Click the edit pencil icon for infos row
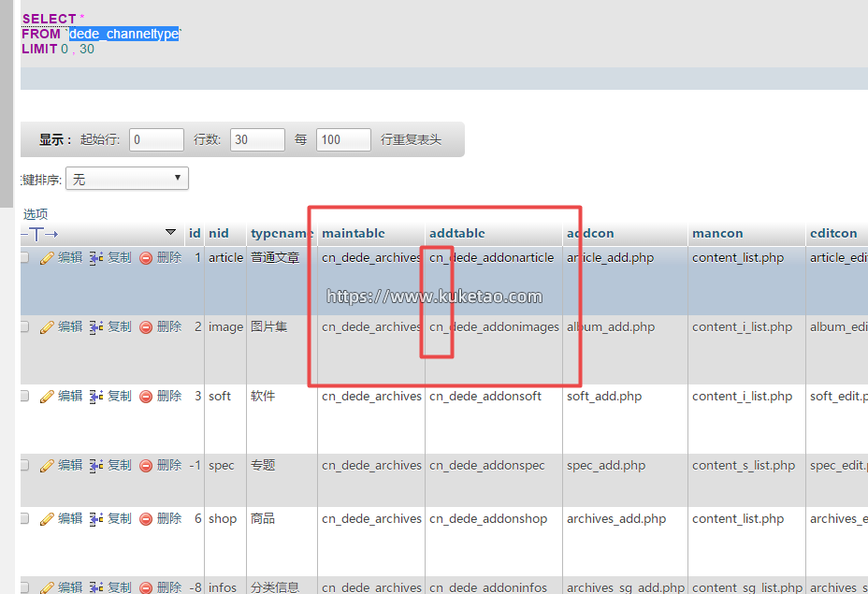This screenshot has height=594, width=868. (x=47, y=587)
